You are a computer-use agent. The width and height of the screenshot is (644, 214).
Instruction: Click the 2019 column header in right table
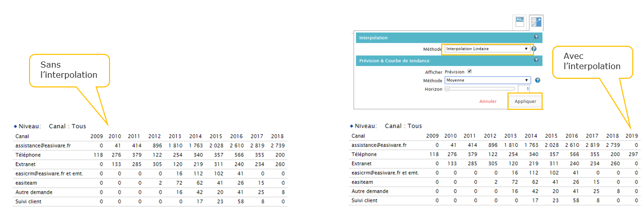click(x=632, y=136)
